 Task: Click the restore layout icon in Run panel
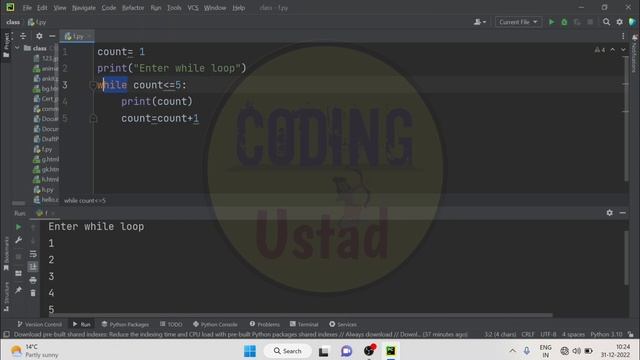(18, 273)
